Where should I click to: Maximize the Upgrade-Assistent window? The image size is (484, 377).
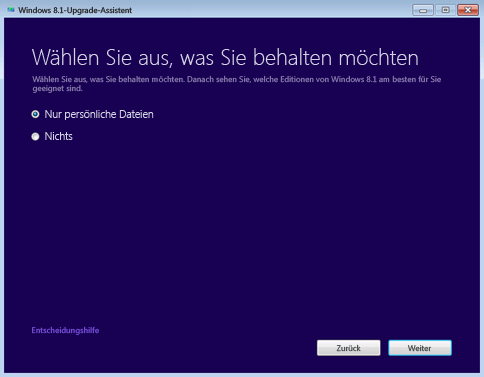point(445,10)
